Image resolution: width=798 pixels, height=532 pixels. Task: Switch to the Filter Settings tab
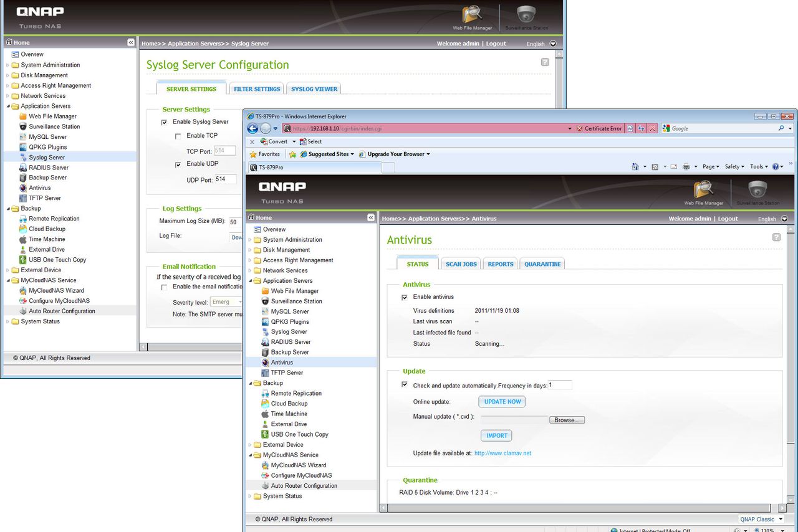coord(257,89)
